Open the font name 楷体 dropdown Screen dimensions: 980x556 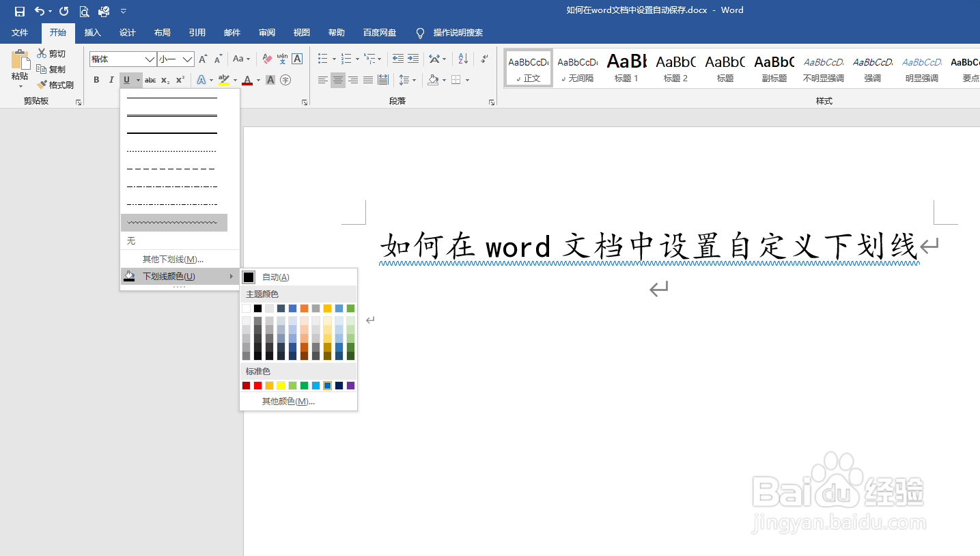pos(150,59)
